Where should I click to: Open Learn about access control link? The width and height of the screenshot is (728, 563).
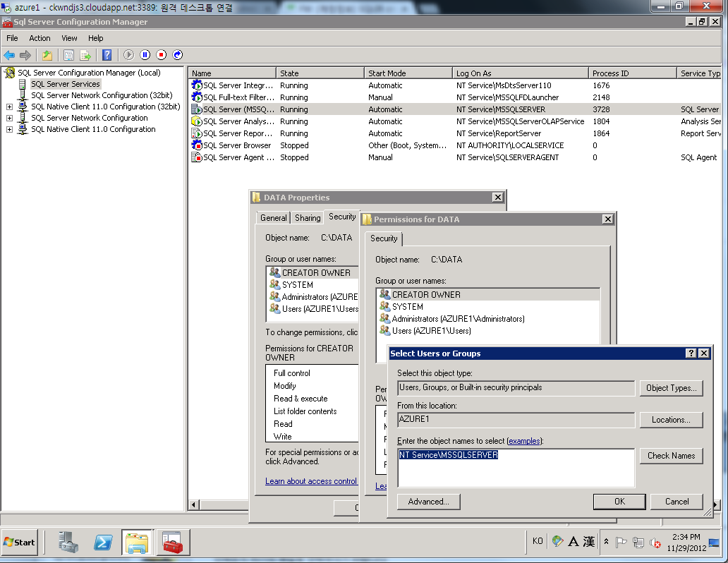pyautogui.click(x=311, y=481)
